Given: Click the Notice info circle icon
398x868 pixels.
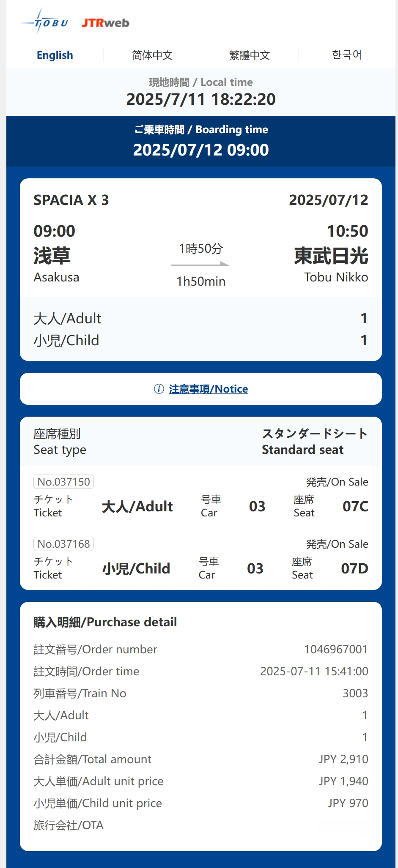Looking at the screenshot, I should (x=159, y=389).
